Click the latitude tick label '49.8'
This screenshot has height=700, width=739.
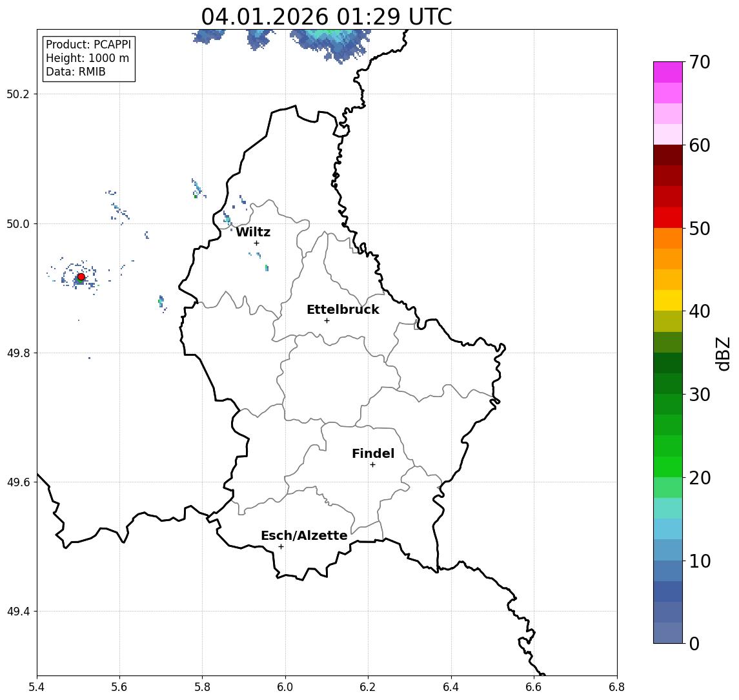pos(17,353)
